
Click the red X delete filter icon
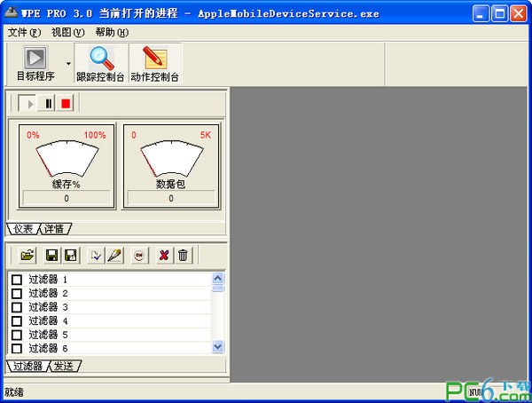click(164, 256)
